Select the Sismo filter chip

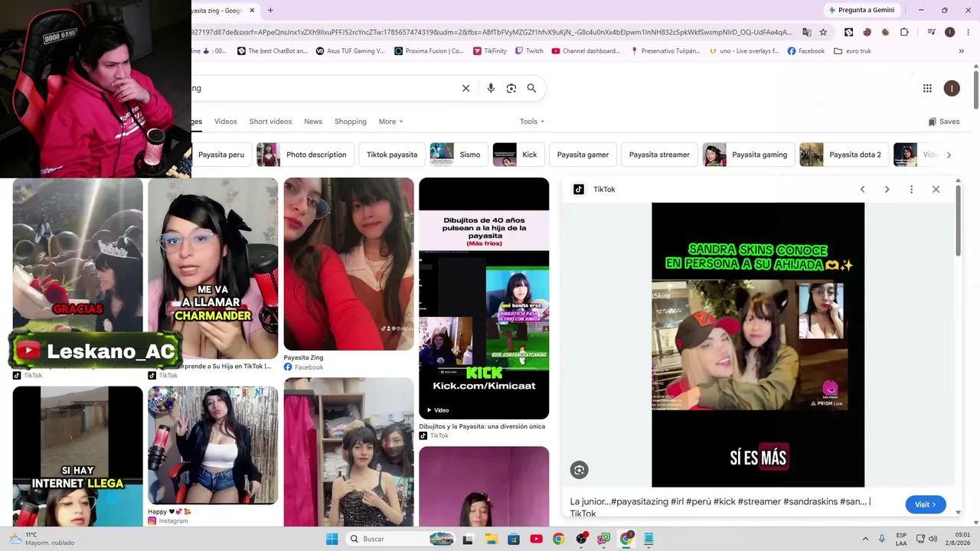coord(459,155)
